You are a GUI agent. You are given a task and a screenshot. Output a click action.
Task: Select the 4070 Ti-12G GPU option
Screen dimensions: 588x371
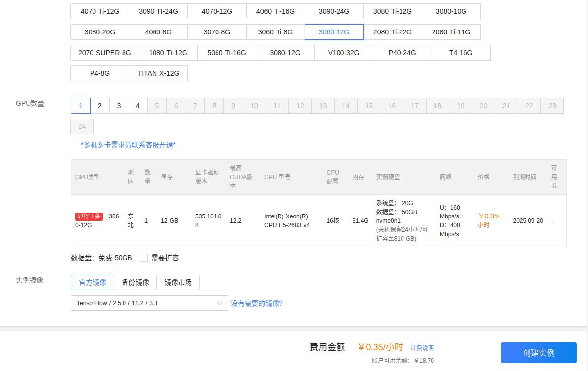100,11
